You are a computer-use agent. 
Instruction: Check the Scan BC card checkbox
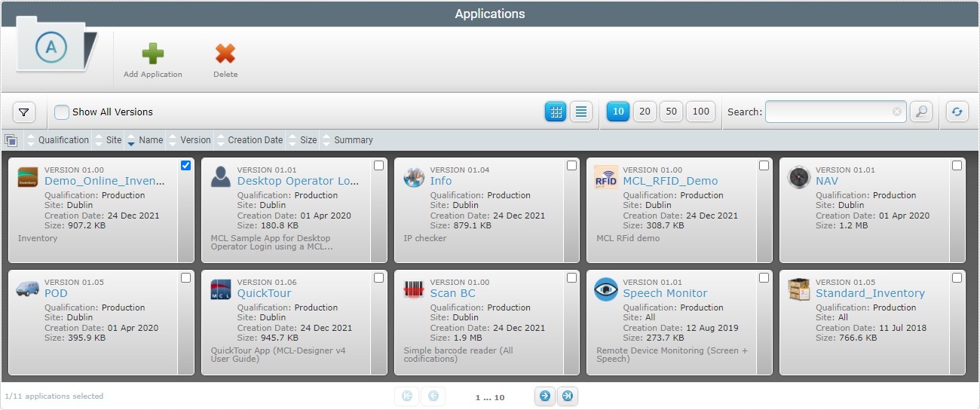571,277
